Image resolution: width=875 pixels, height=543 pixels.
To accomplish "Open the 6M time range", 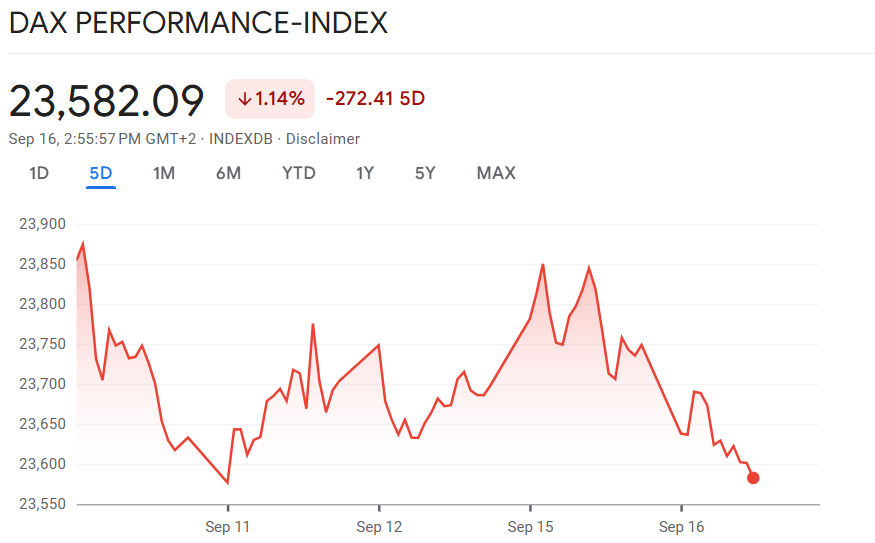I will pos(228,173).
